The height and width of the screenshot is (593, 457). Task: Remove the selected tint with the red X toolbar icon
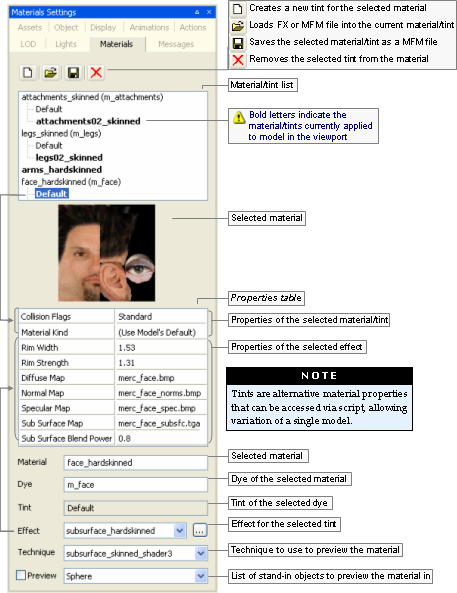[x=96, y=72]
